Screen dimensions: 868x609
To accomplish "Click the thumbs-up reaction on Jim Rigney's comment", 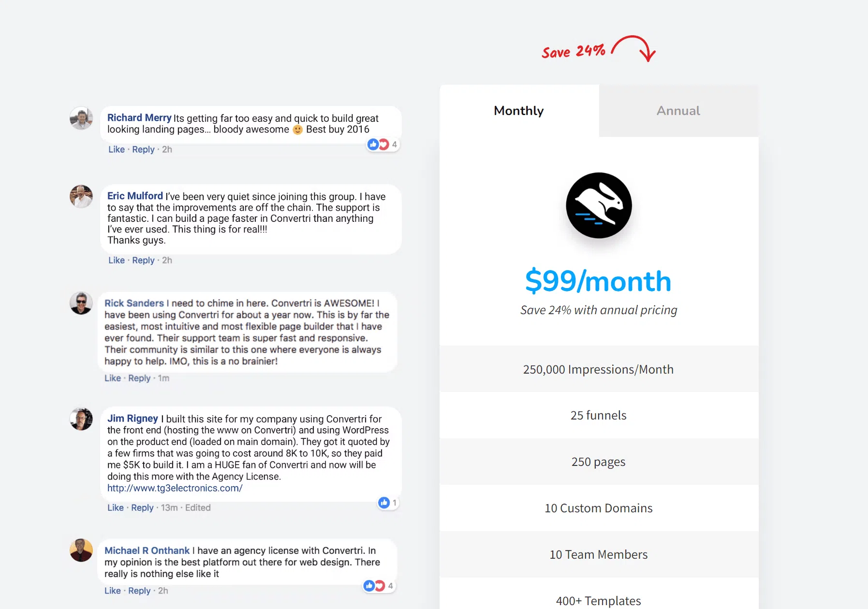I will coord(384,503).
